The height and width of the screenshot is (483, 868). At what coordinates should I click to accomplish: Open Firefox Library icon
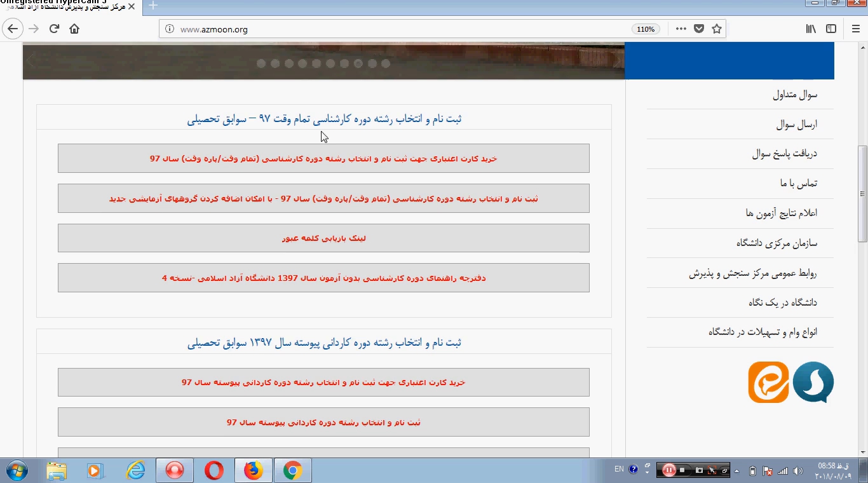811,29
